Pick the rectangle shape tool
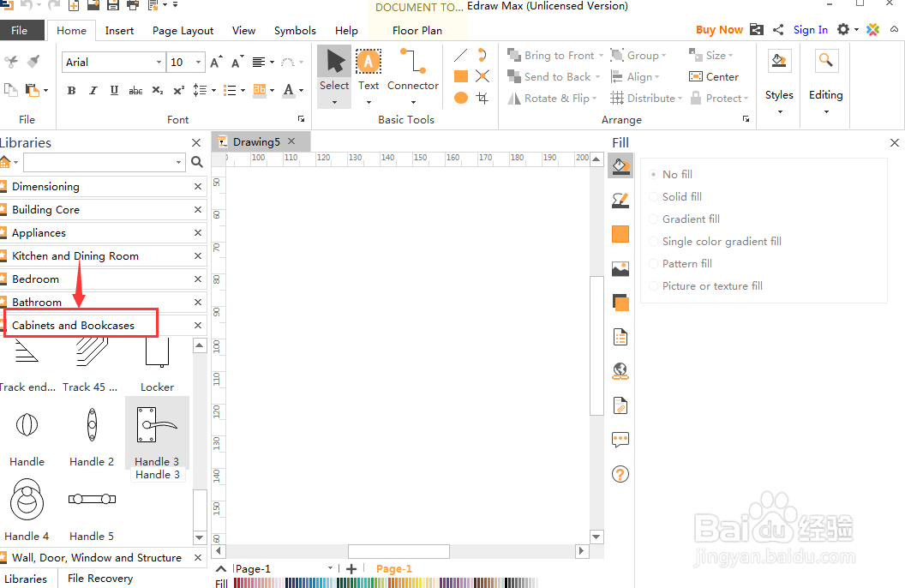 [460, 76]
